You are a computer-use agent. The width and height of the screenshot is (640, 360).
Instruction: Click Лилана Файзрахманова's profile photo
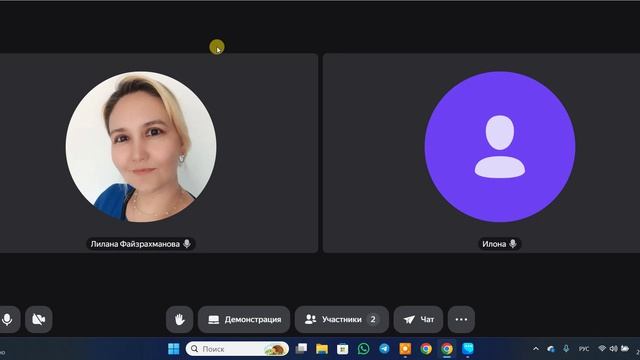[x=141, y=147]
